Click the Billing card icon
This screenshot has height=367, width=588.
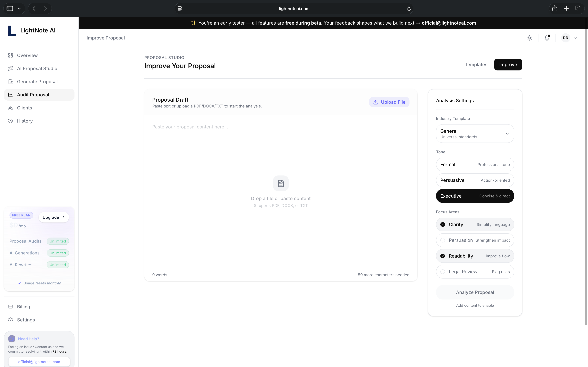10,307
